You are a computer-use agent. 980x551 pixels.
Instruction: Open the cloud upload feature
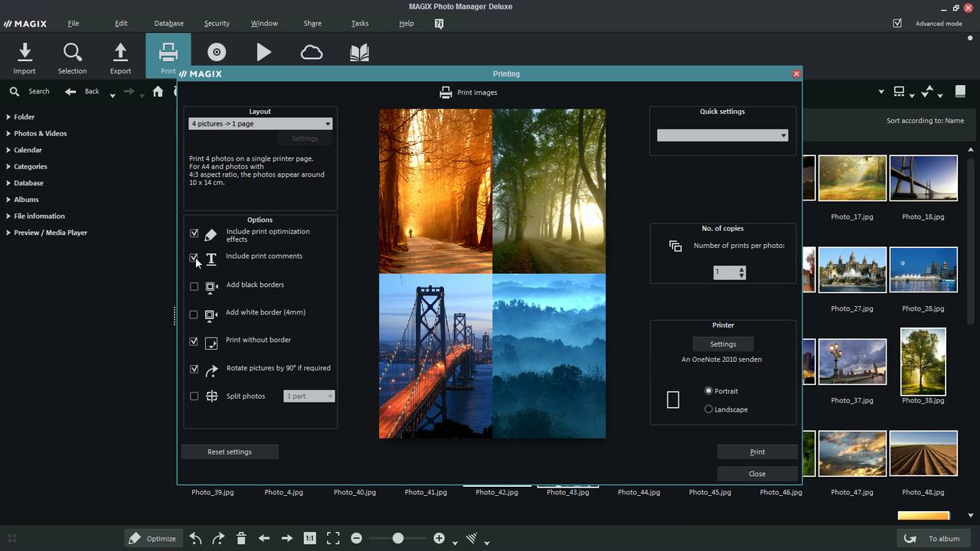click(x=311, y=52)
